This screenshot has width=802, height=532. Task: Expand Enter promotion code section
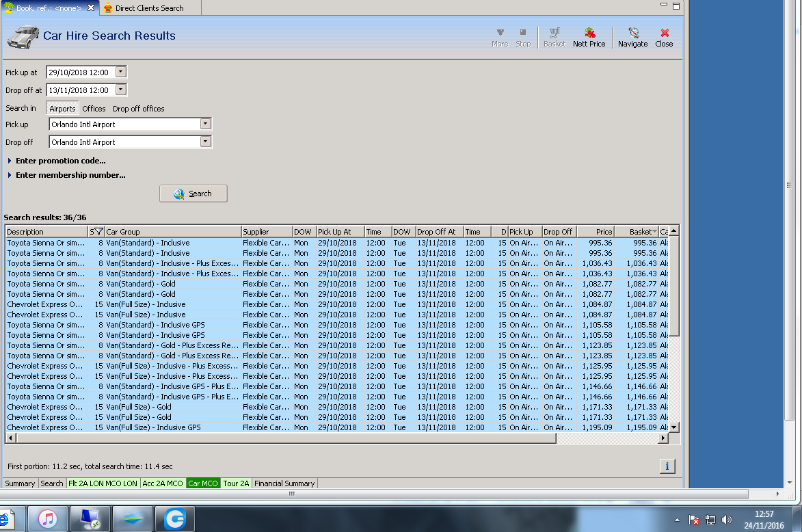pos(9,161)
